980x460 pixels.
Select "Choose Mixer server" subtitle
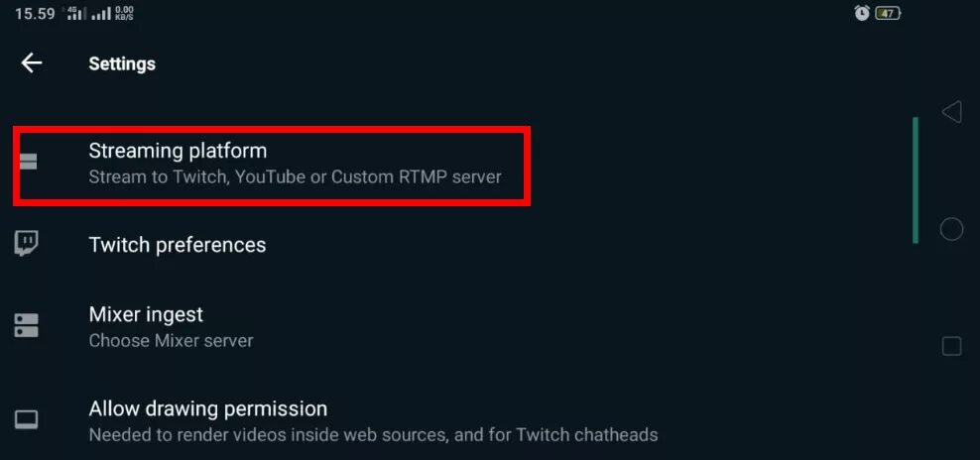pos(171,341)
